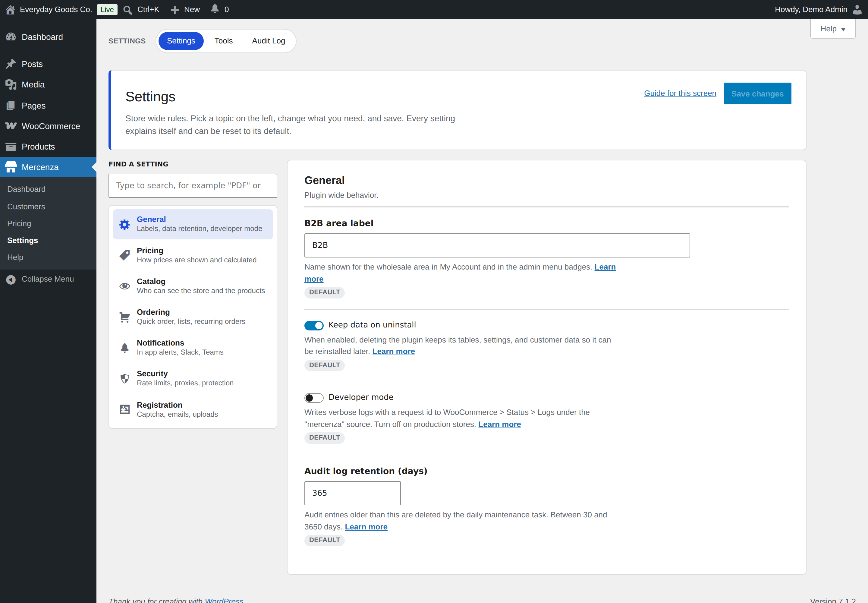Click the Ordering cart icon
This screenshot has height=603, width=868.
(x=125, y=317)
